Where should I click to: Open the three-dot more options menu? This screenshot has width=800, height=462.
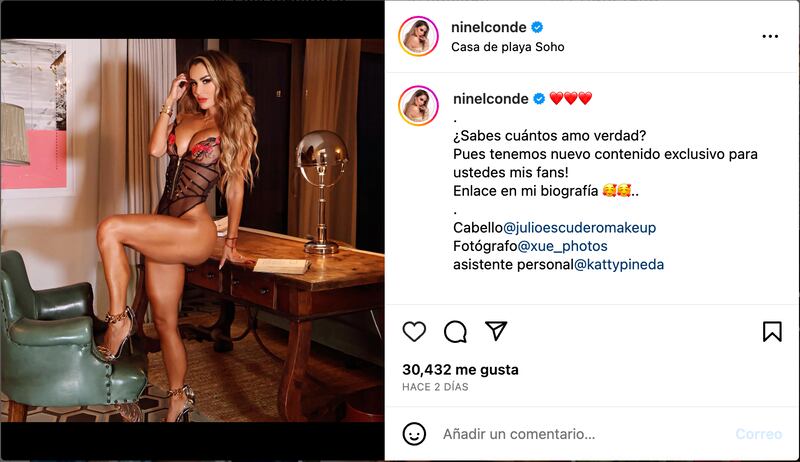pyautogui.click(x=770, y=36)
